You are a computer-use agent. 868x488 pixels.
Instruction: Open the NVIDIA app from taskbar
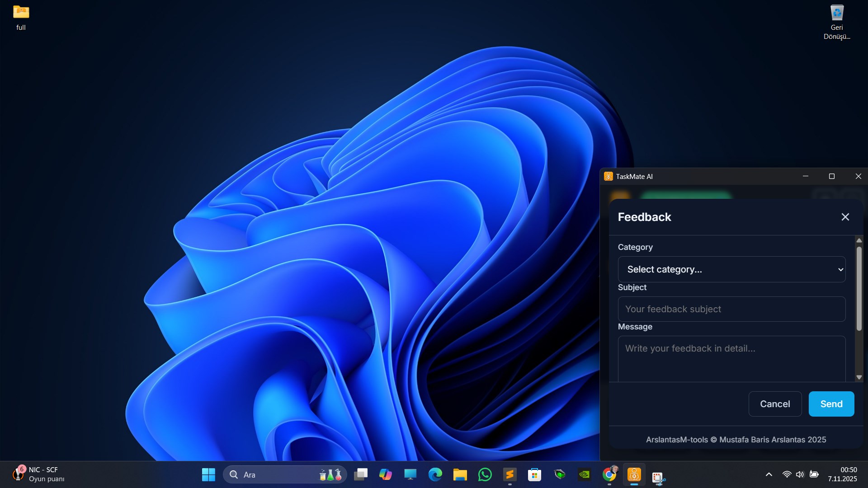click(x=585, y=474)
